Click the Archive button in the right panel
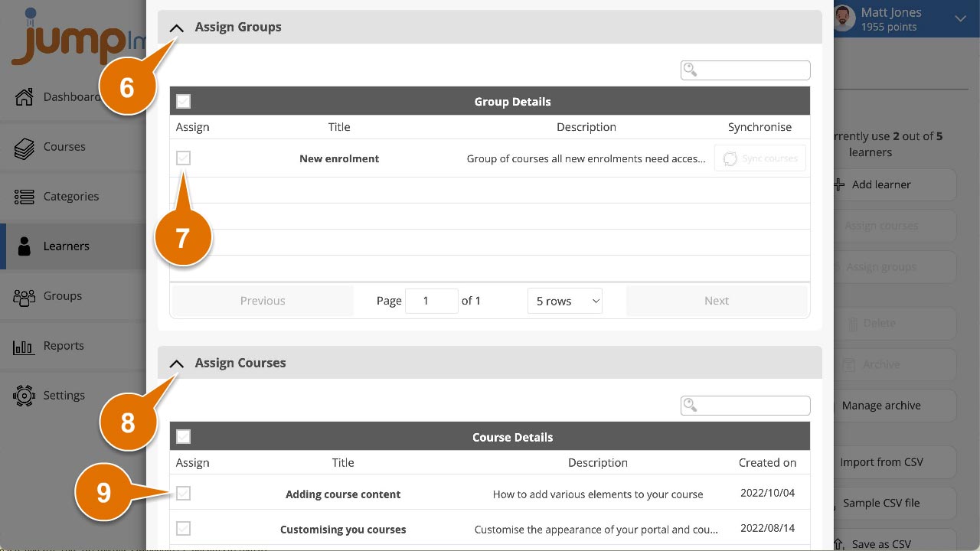This screenshot has height=551, width=980. click(894, 365)
